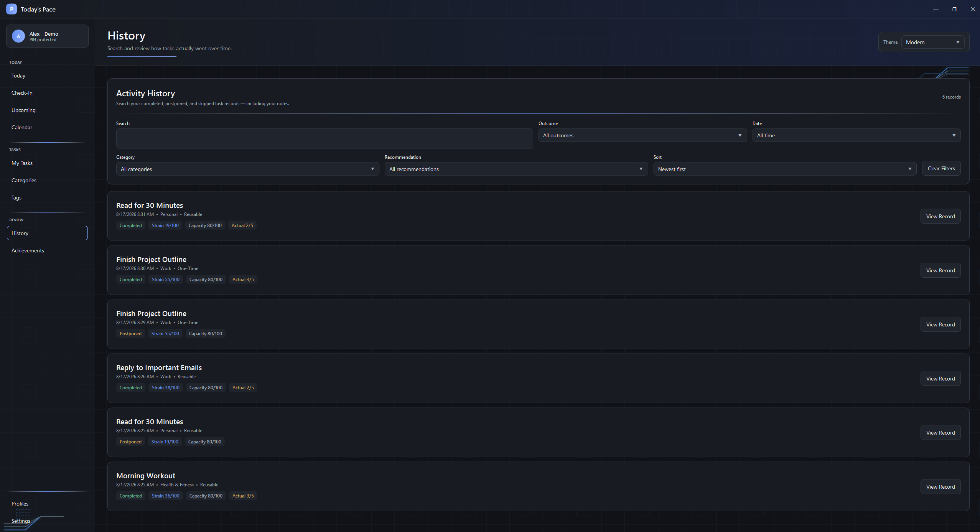Image resolution: width=980 pixels, height=532 pixels.
Task: View Record for Morning Workout
Action: (940, 487)
